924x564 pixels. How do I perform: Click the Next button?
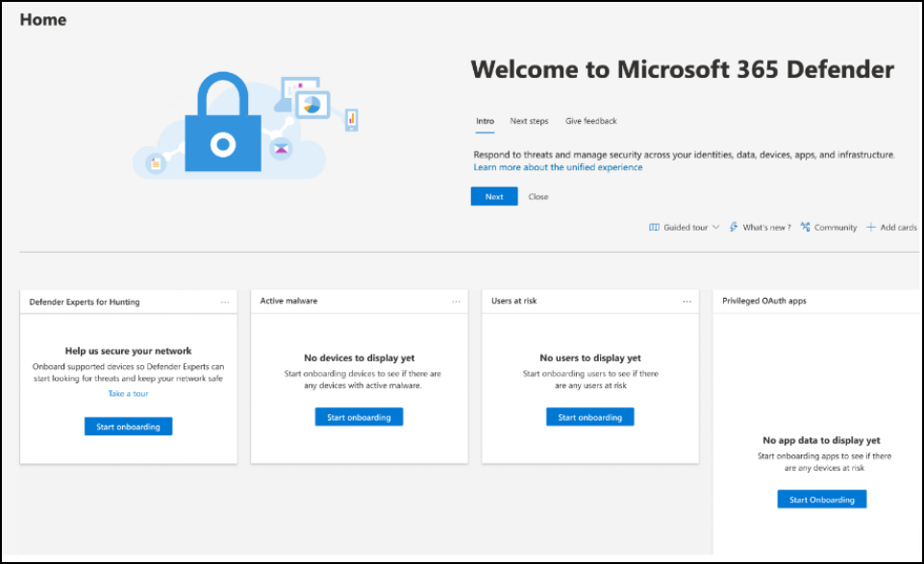click(x=493, y=196)
